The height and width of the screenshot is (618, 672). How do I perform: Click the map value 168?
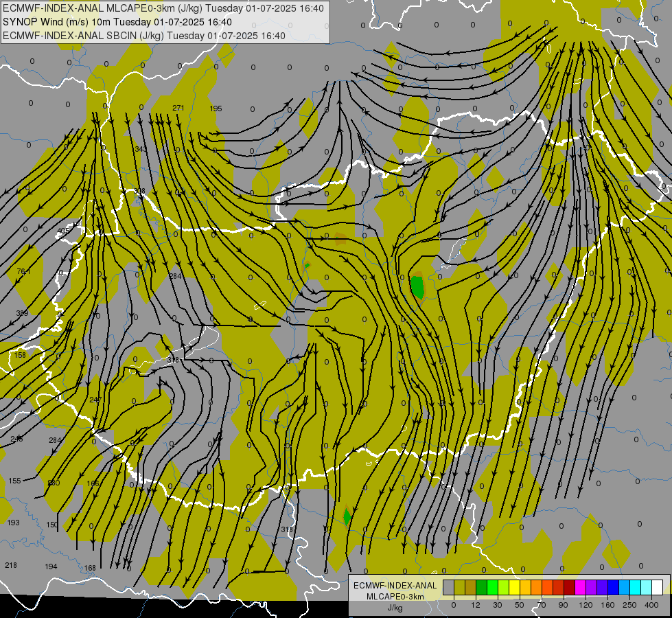(89, 569)
